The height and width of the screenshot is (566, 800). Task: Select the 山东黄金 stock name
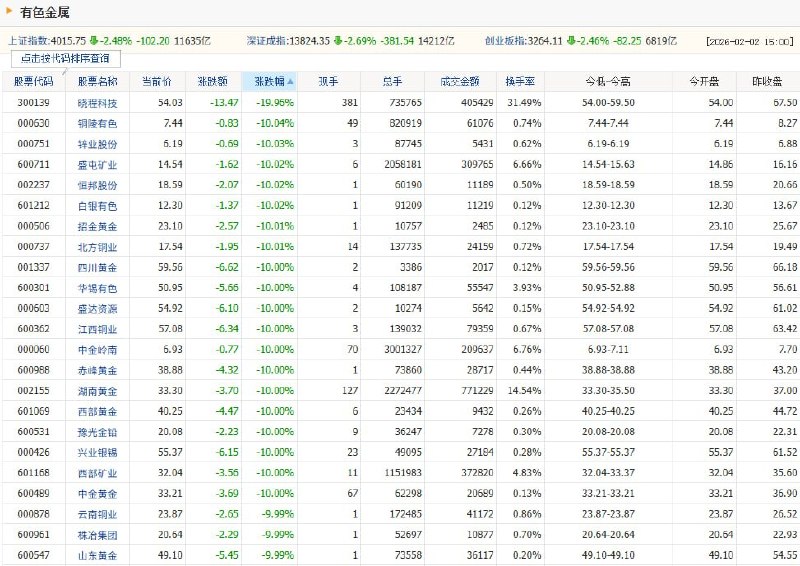[97, 555]
